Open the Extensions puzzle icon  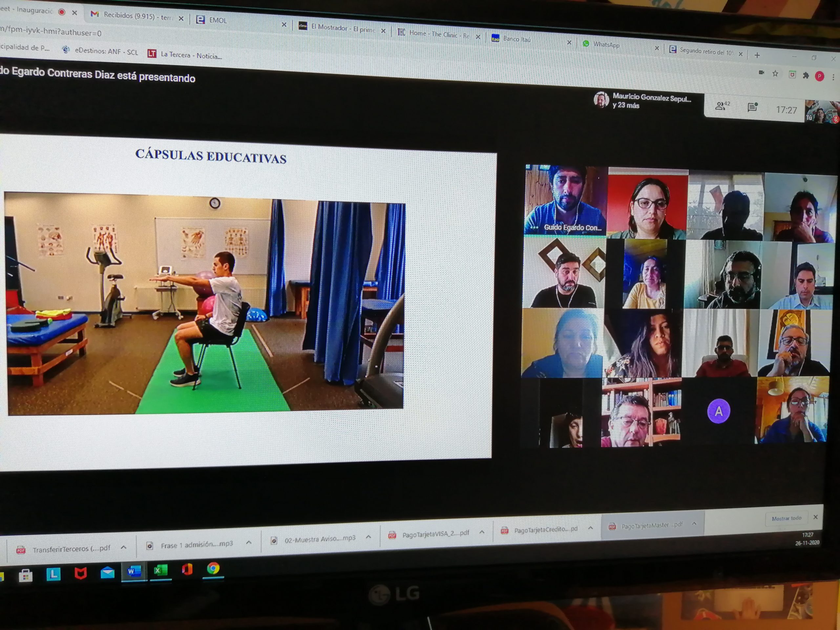pos(806,75)
